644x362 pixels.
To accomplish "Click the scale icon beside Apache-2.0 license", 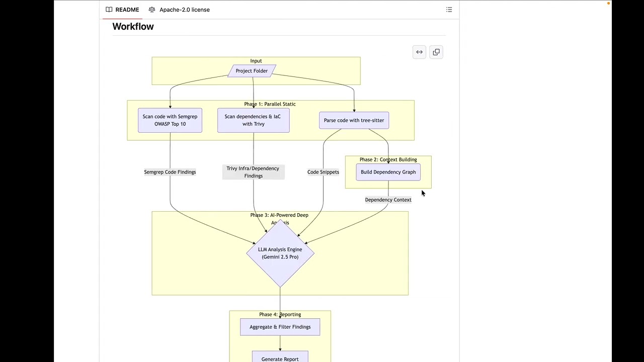I will pyautogui.click(x=152, y=10).
